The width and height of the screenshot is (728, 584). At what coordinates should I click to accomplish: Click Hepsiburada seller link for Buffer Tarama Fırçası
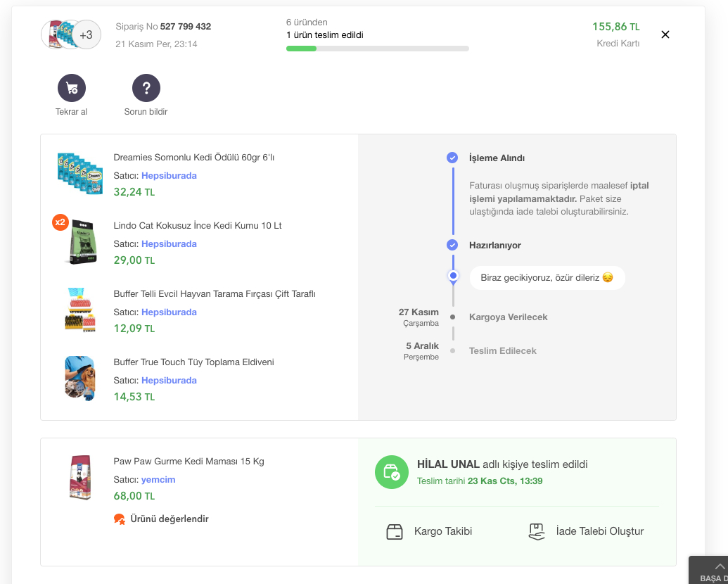click(169, 312)
